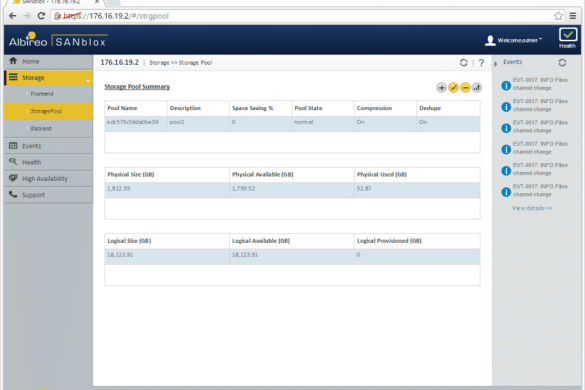Screen dimensions: 585x390
Task: Open the Welcome admin user dropdown
Action: point(513,40)
